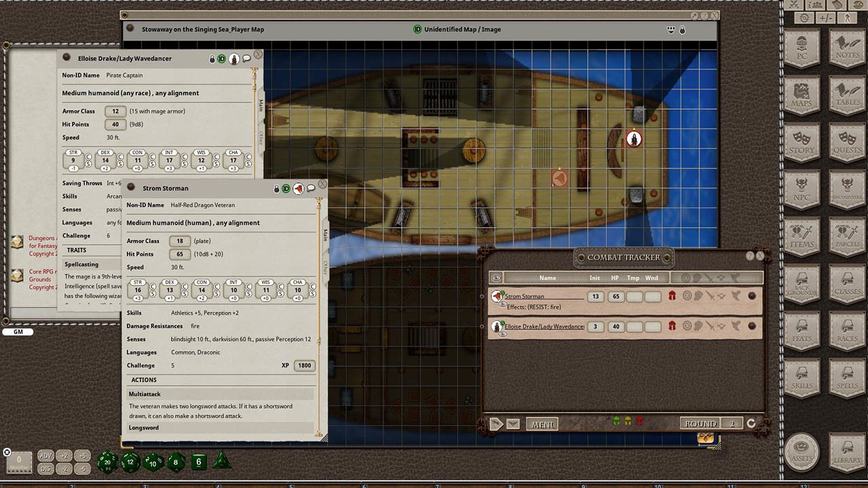Click the MENU button in the Combat Tracker
The height and width of the screenshot is (488, 868).
[x=542, y=424]
